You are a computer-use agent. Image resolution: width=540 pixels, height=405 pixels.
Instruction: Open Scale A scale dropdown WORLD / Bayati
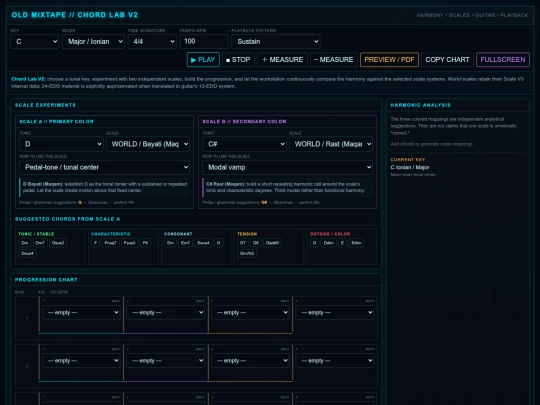[148, 144]
